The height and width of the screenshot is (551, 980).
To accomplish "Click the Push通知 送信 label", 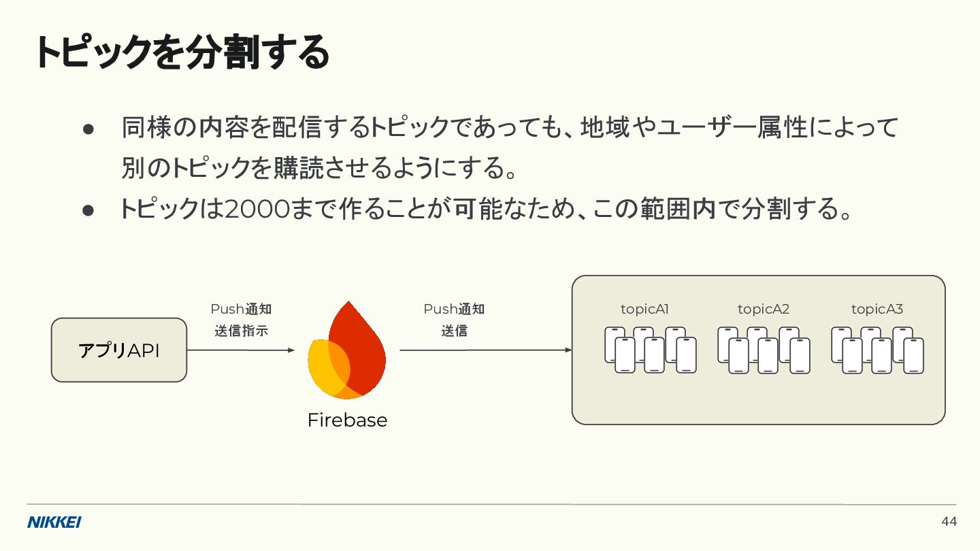I will point(454,320).
